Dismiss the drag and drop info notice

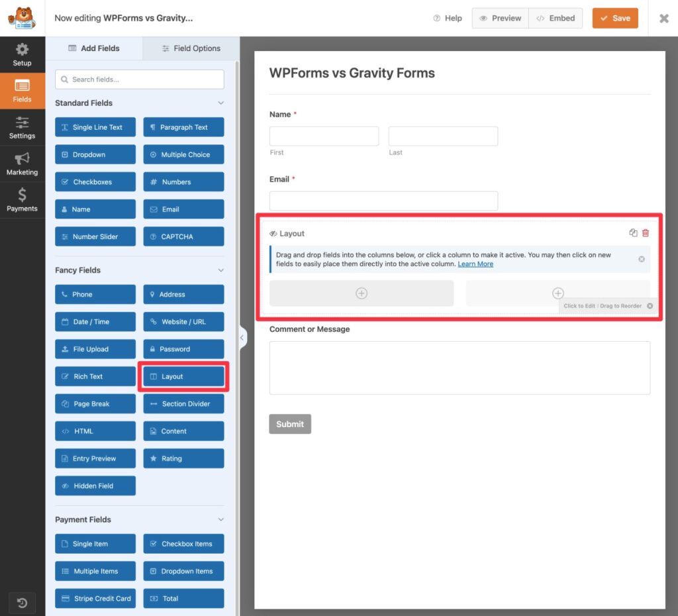(x=641, y=259)
